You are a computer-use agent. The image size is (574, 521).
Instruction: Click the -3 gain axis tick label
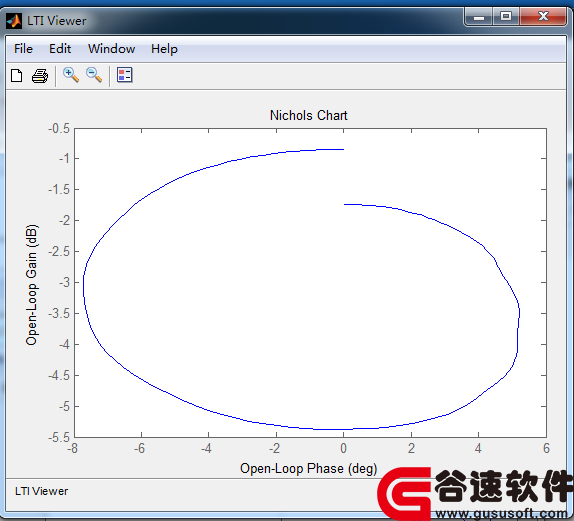coord(64,282)
